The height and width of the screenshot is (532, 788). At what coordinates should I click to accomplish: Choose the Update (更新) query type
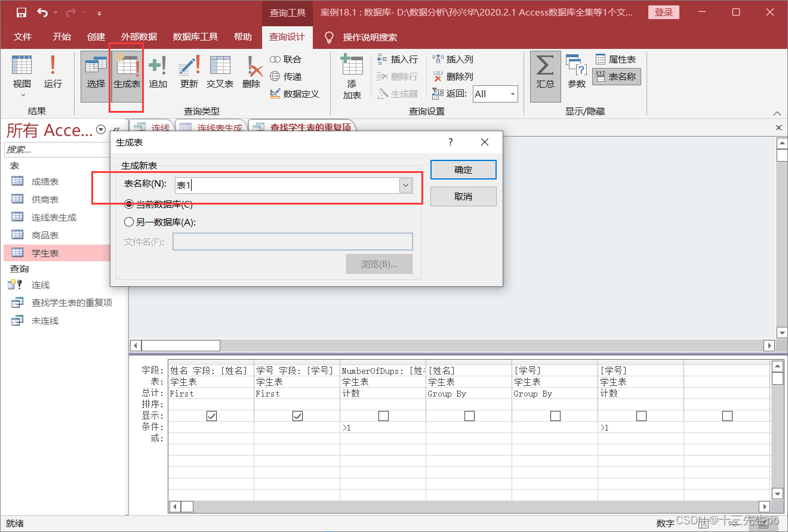pyautogui.click(x=189, y=72)
